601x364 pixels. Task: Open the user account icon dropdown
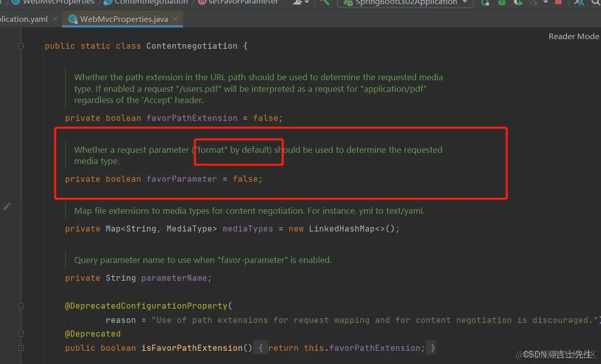[x=301, y=2]
